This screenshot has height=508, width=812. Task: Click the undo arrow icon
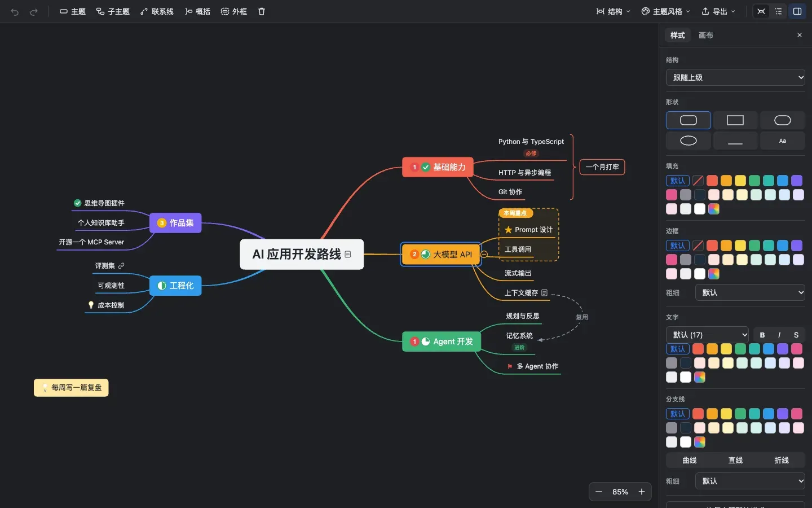point(15,11)
